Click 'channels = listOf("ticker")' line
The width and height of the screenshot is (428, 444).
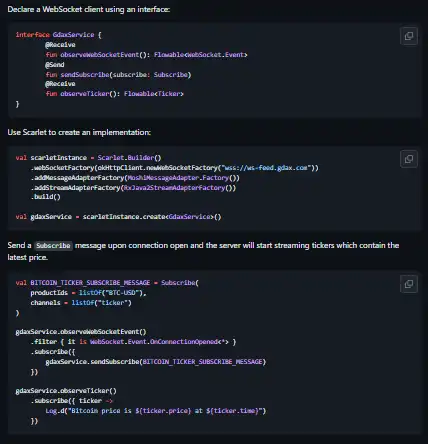(81, 303)
